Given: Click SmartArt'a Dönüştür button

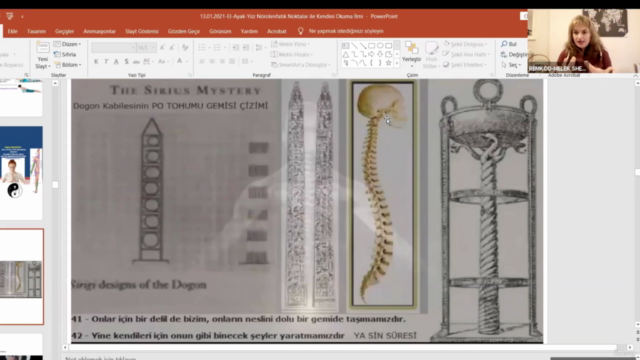Looking at the screenshot, I should point(300,65).
